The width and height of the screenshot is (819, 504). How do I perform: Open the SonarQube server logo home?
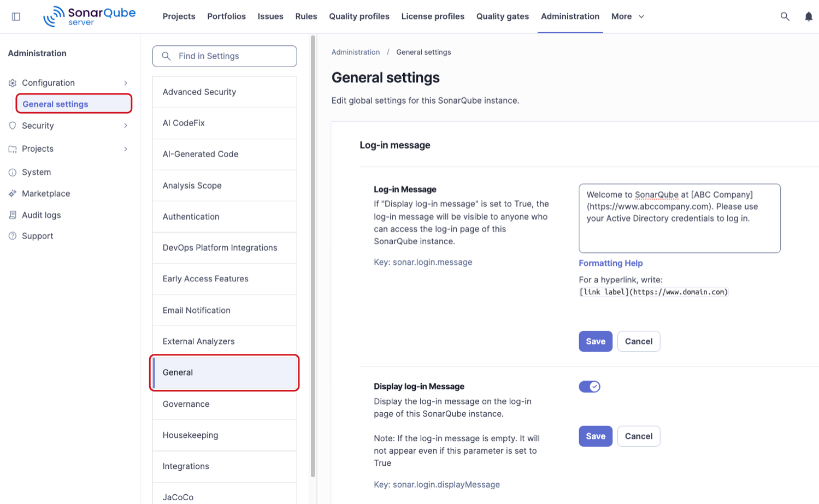point(90,16)
